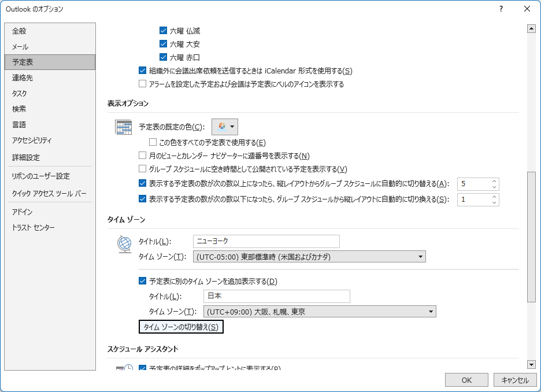Increase the group schedule threshold value 5
This screenshot has width=541, height=392.
pyautogui.click(x=494, y=181)
